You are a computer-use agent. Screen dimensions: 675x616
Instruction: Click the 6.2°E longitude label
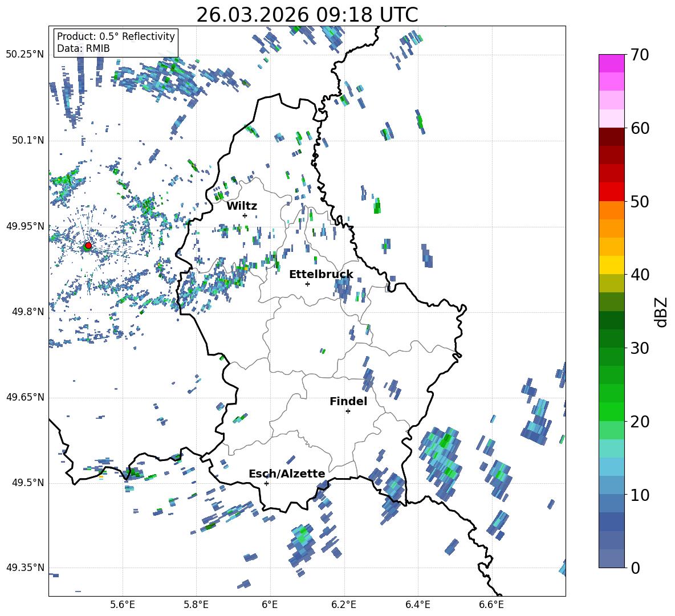[344, 605]
